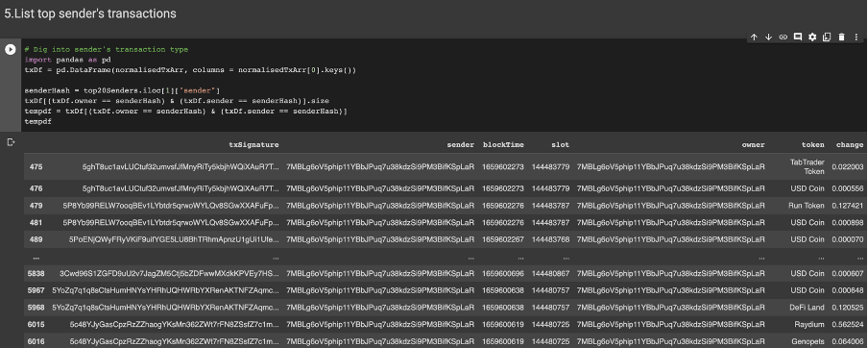
Task: Select the token column header
Action: 812,144
